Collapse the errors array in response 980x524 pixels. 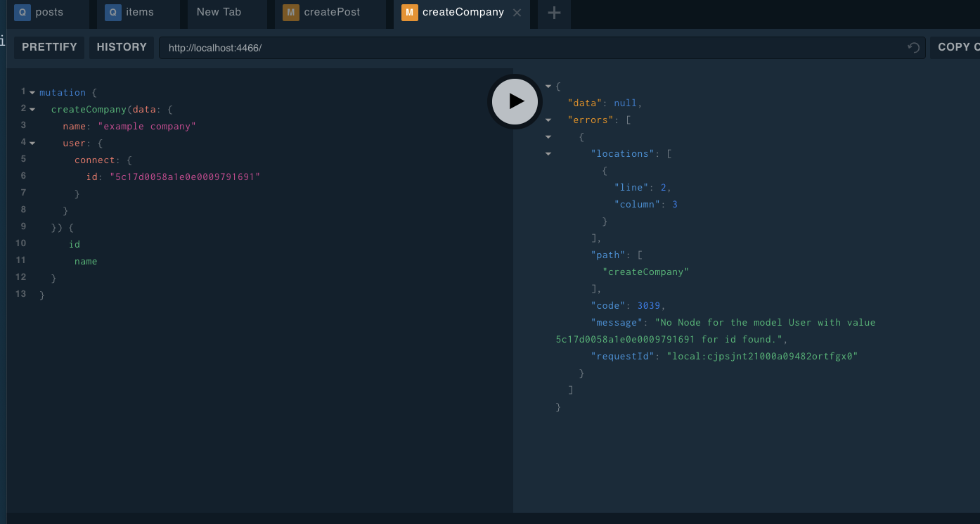click(x=548, y=120)
